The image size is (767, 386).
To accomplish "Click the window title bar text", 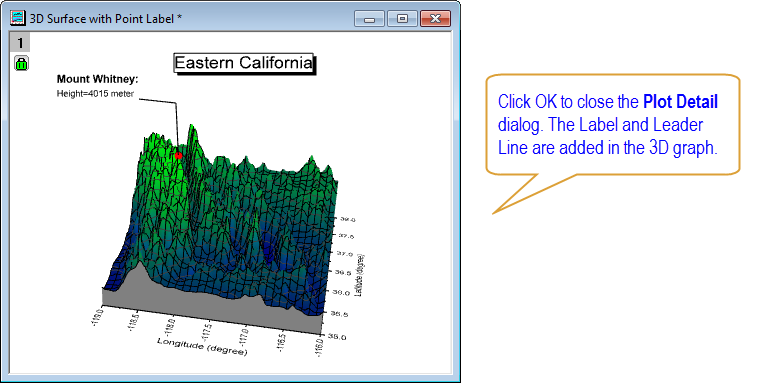I will point(106,19).
